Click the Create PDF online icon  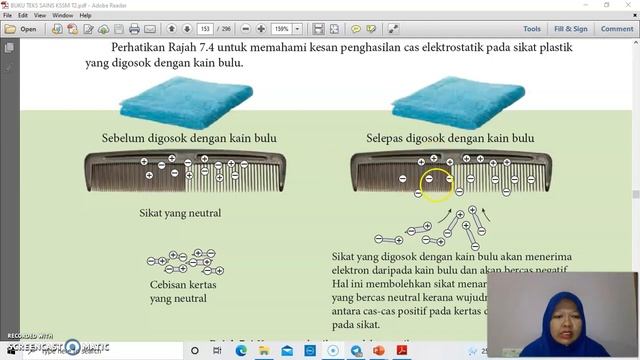57,29
